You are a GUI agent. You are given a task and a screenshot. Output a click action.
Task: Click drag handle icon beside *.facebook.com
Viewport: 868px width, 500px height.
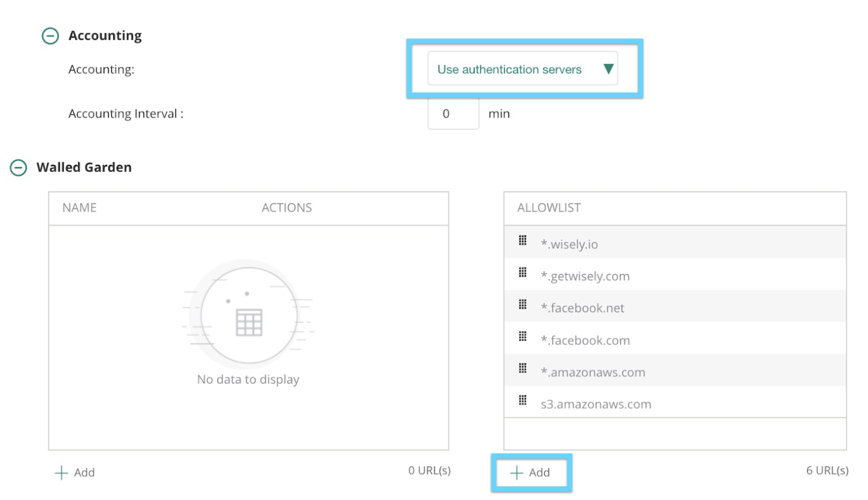(x=522, y=336)
